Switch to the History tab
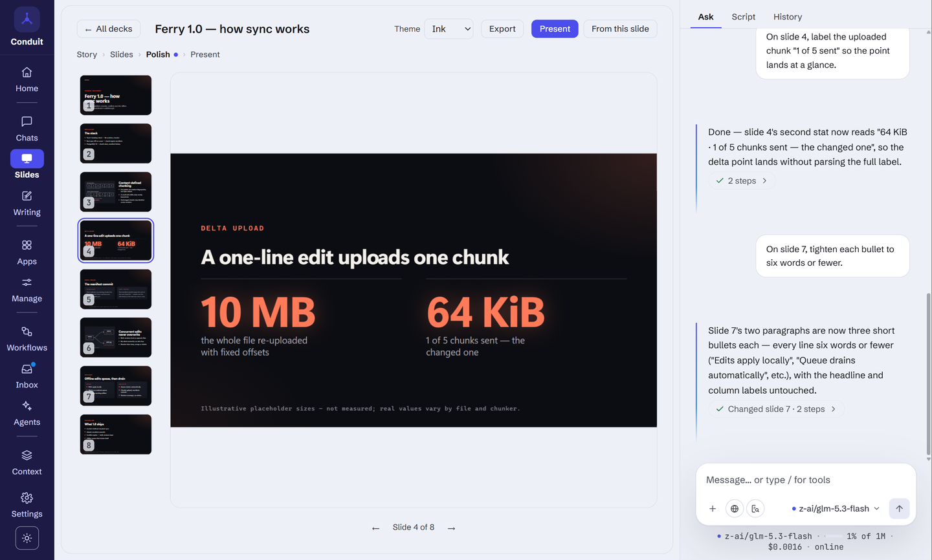Viewport: 932px width, 560px height. click(787, 17)
